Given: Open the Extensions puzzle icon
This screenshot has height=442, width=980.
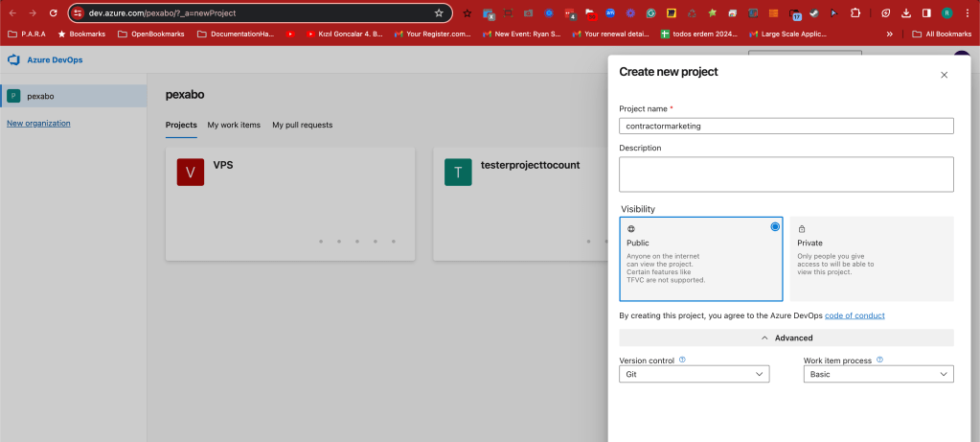Looking at the screenshot, I should pos(855,12).
